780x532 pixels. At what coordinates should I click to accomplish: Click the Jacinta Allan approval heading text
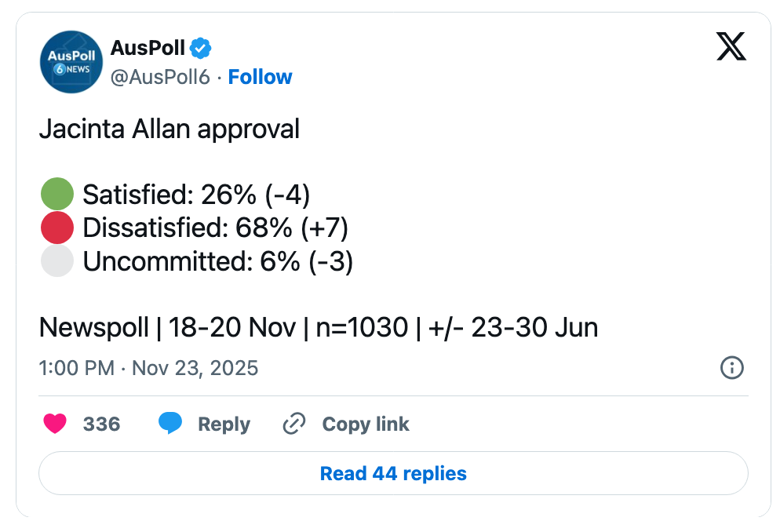click(169, 129)
